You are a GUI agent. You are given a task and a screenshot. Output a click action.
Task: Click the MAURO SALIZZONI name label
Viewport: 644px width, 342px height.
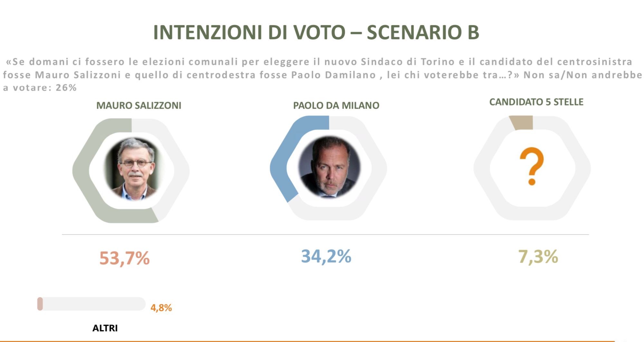point(139,105)
